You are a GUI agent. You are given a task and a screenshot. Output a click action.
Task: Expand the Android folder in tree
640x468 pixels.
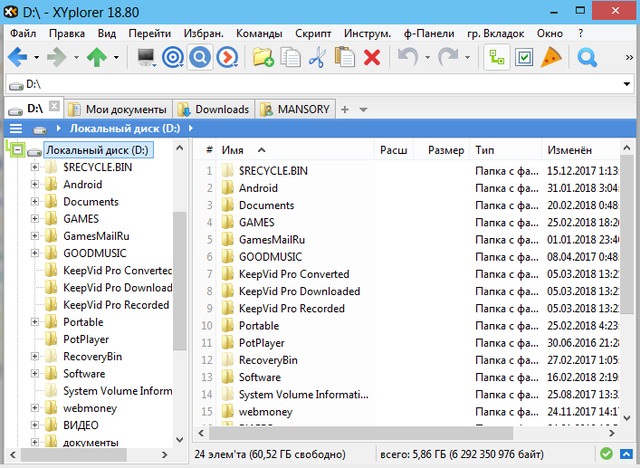click(35, 184)
